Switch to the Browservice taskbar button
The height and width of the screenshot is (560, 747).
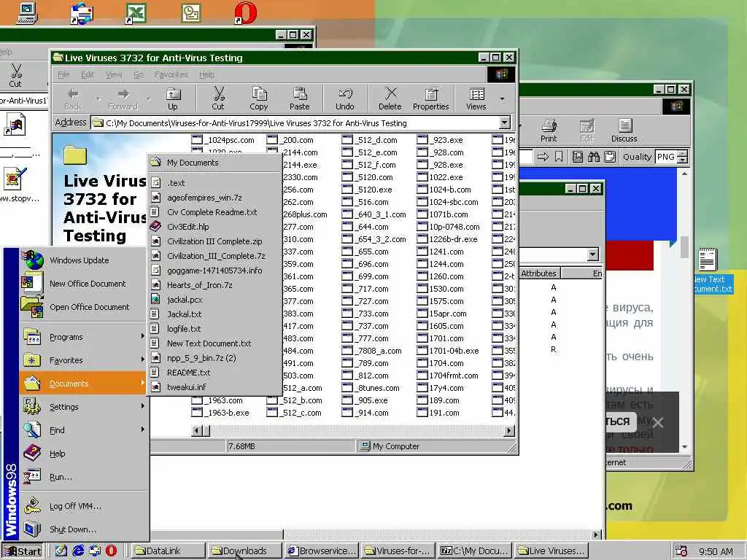tap(322, 551)
